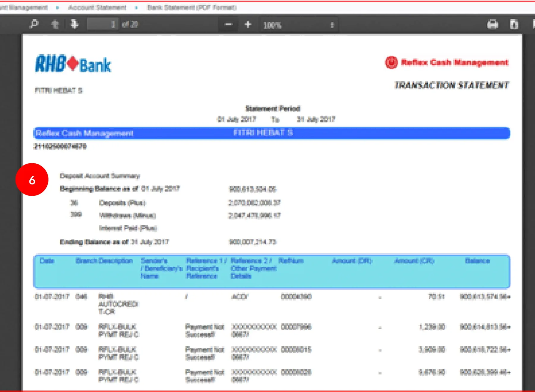Zoom in with the plus button
The height and width of the screenshot is (392, 535).
click(x=248, y=24)
